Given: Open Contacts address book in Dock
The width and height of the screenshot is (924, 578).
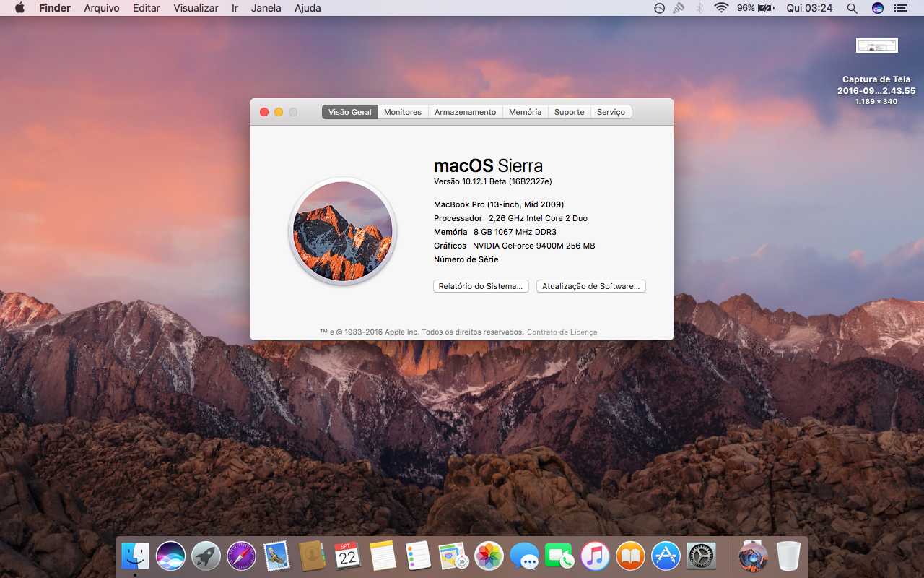Looking at the screenshot, I should [x=312, y=556].
